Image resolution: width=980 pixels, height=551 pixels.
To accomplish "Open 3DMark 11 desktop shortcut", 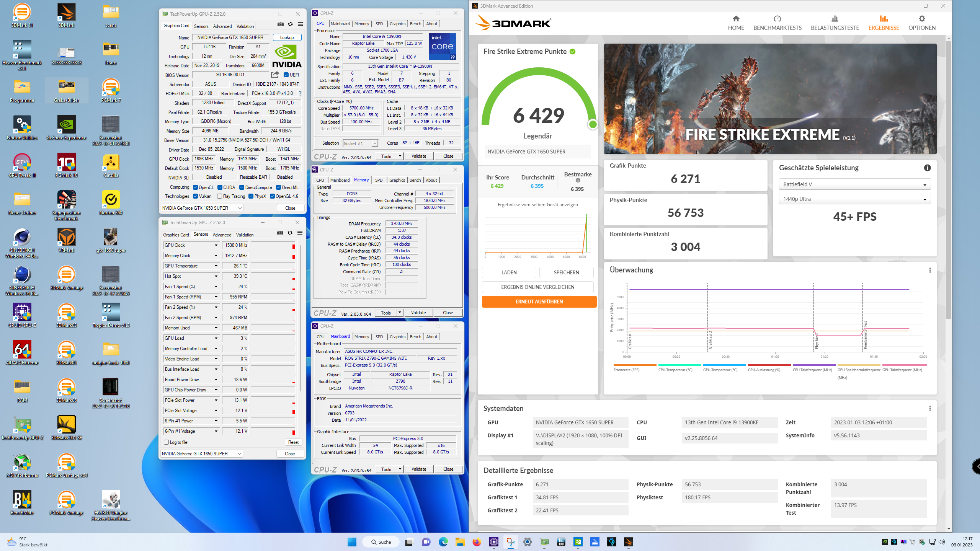I will [22, 16].
